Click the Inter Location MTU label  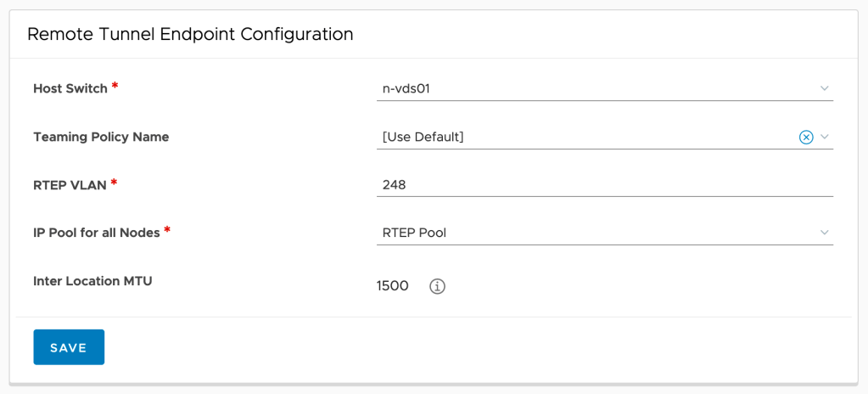point(92,281)
